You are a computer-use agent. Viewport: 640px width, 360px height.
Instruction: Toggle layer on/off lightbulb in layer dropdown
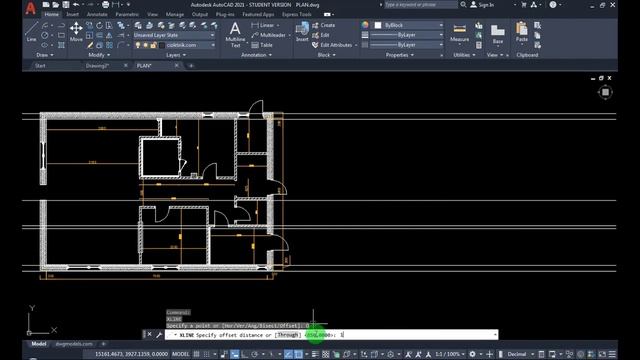[x=138, y=45]
